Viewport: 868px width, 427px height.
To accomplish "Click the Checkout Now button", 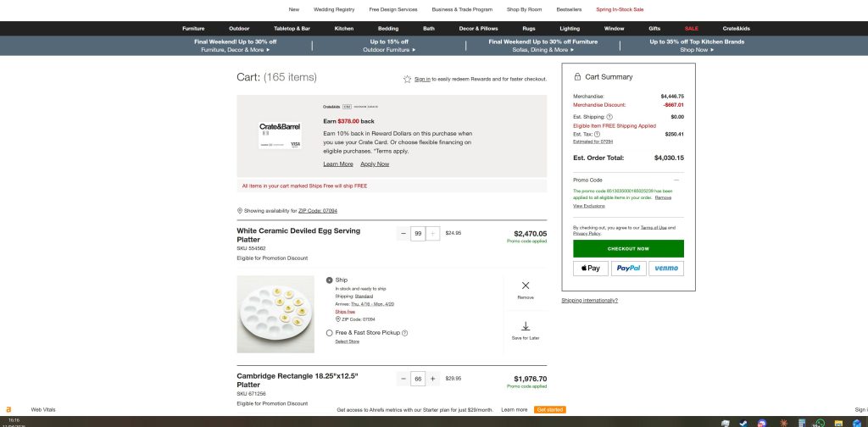I will click(x=628, y=248).
